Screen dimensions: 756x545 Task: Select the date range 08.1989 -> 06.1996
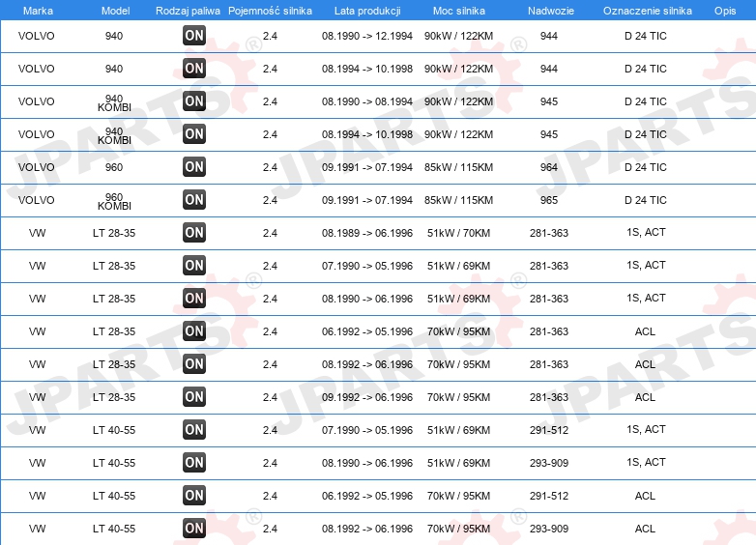pos(367,233)
